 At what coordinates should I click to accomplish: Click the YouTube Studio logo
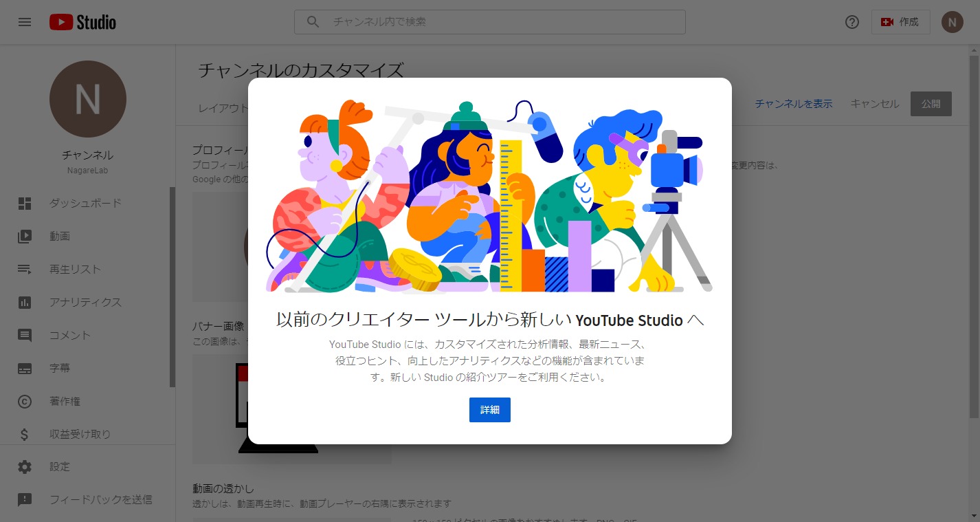click(82, 22)
